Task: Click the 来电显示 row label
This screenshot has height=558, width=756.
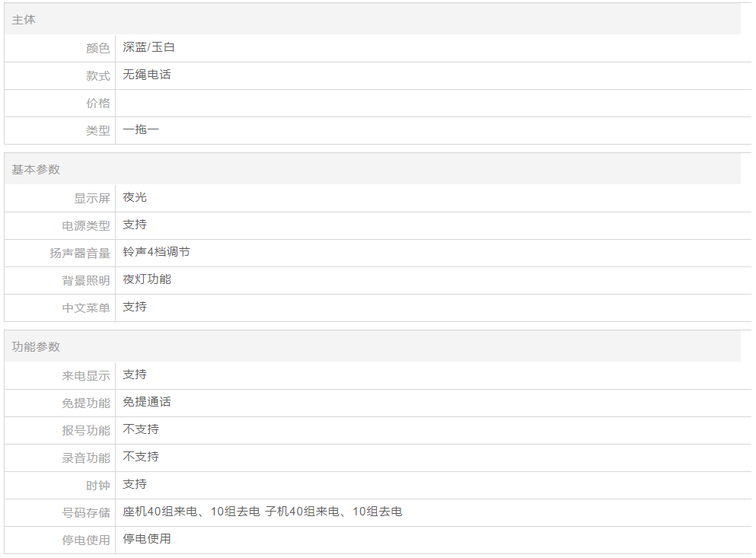Action: 86,375
